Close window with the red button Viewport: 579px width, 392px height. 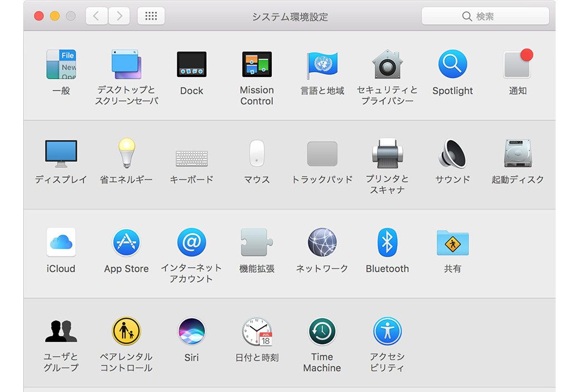pyautogui.click(x=39, y=16)
